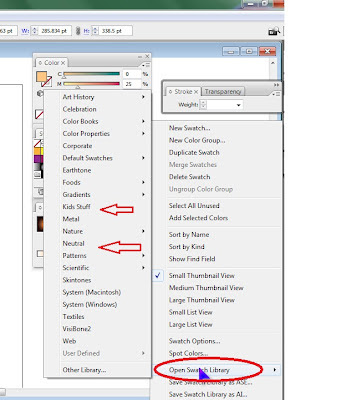Select the Neutral swatch library

[x=97, y=243]
